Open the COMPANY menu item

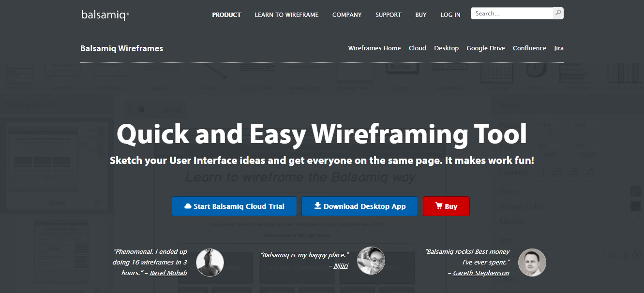tap(347, 15)
